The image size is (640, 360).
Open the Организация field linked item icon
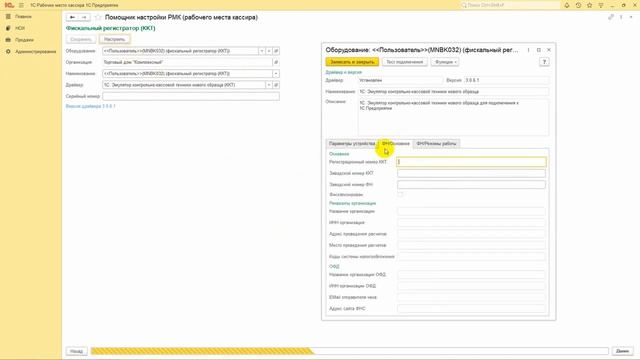[x=276, y=62]
